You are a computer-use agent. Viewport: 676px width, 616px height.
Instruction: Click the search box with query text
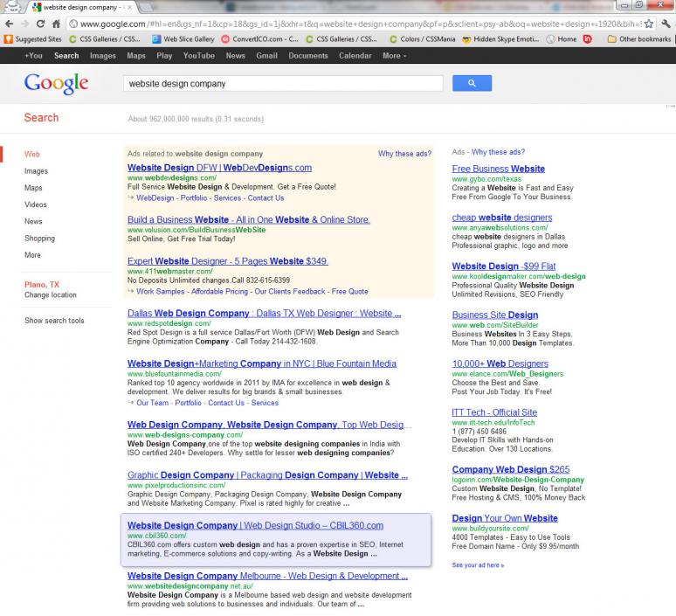coord(282,84)
